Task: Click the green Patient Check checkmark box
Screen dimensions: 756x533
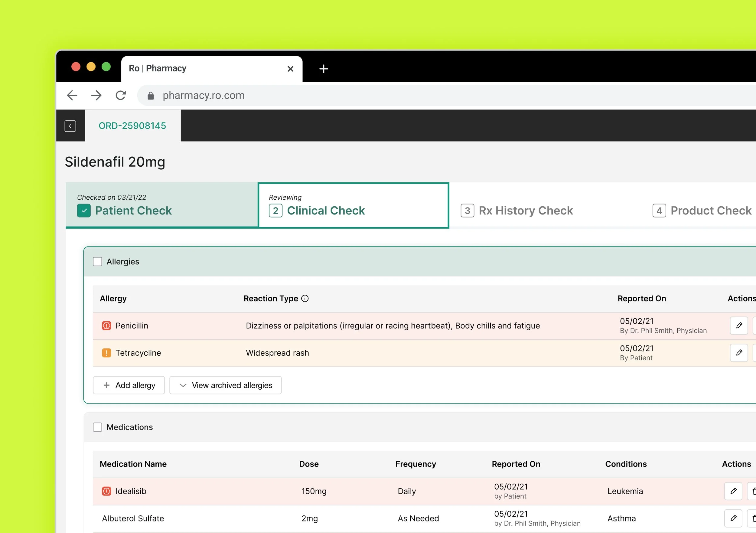Action: (x=84, y=211)
